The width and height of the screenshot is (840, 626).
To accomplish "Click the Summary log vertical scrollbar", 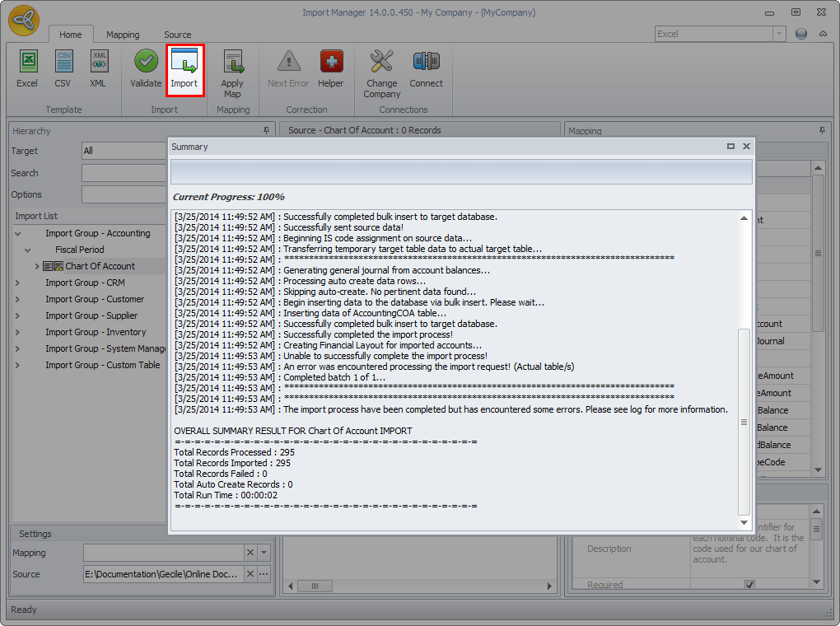I will [744, 420].
